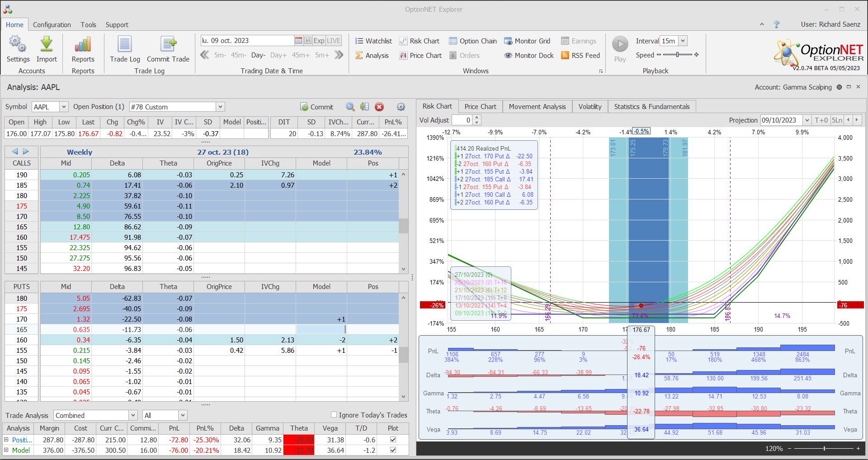The image size is (868, 460).
Task: Open the All filter dropdown
Action: 183,415
